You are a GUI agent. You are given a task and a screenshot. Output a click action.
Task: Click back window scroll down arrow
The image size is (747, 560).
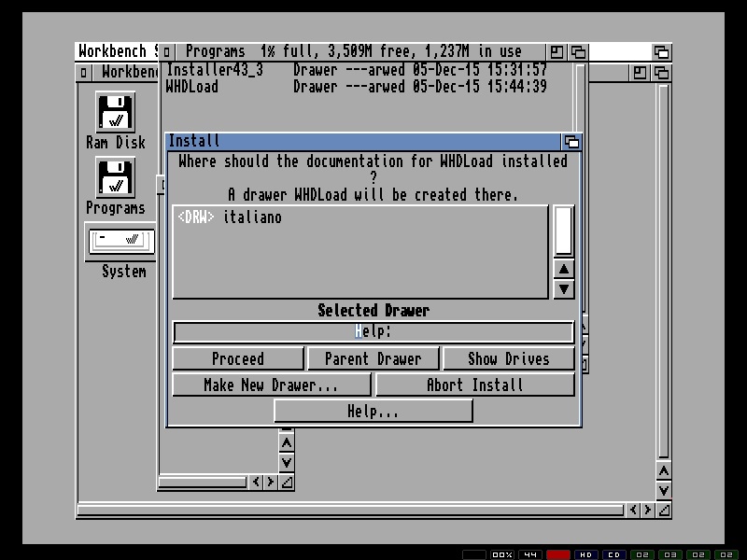click(287, 462)
